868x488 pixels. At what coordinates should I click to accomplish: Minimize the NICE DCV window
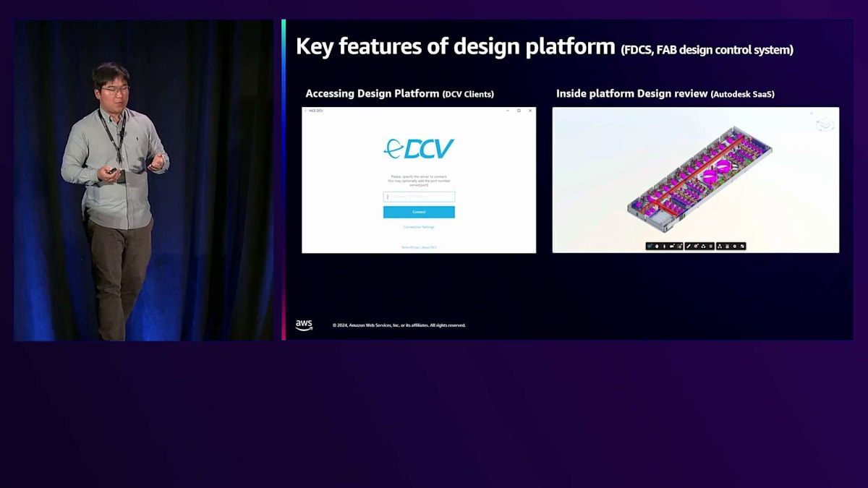pos(508,111)
